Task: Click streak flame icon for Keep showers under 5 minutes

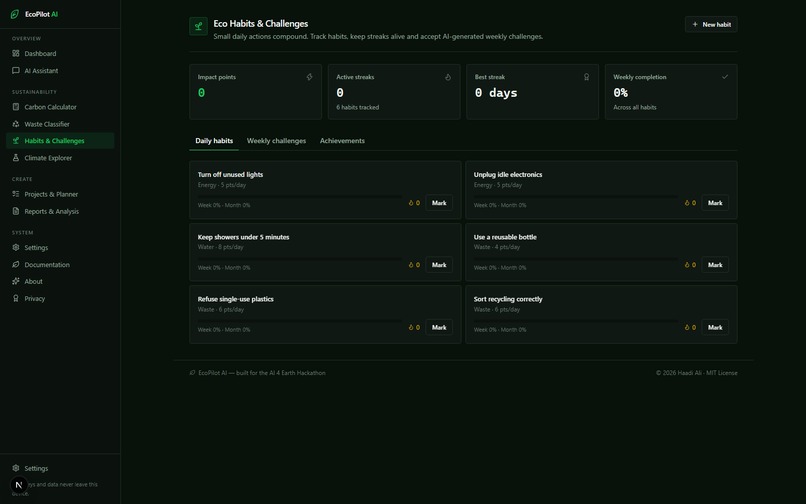Action: click(411, 265)
